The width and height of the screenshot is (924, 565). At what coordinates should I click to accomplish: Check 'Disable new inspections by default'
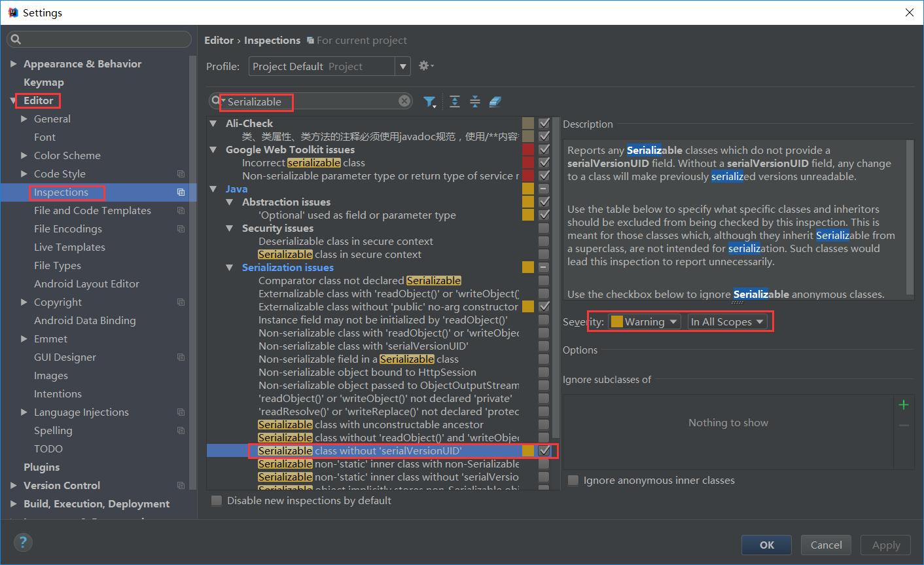[217, 501]
